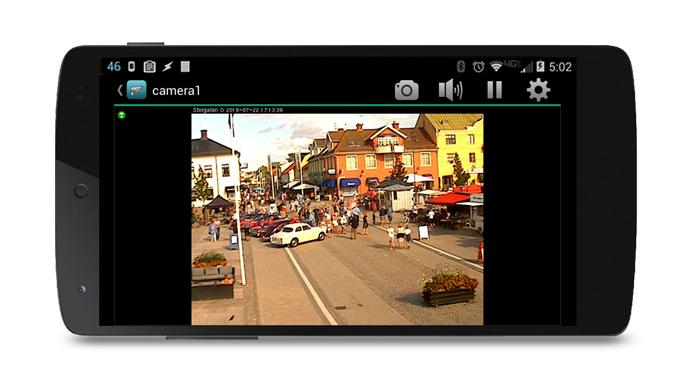Tap the live street video feed
This screenshot has width=690, height=382.
[337, 219]
